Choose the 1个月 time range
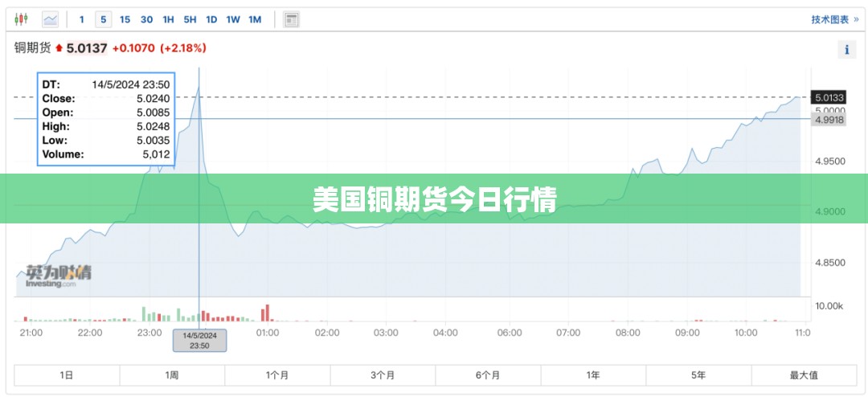 277,374
